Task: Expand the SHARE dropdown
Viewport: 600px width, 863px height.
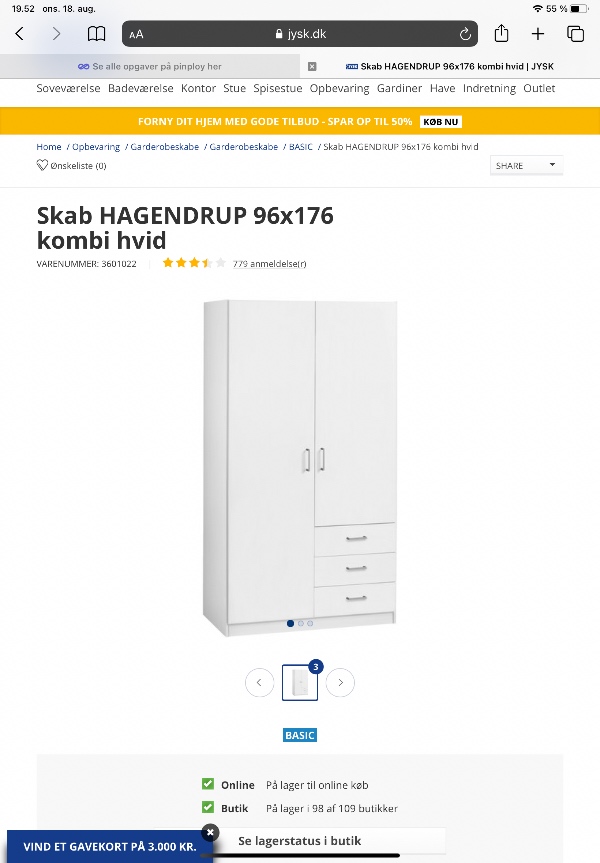Action: click(526, 166)
